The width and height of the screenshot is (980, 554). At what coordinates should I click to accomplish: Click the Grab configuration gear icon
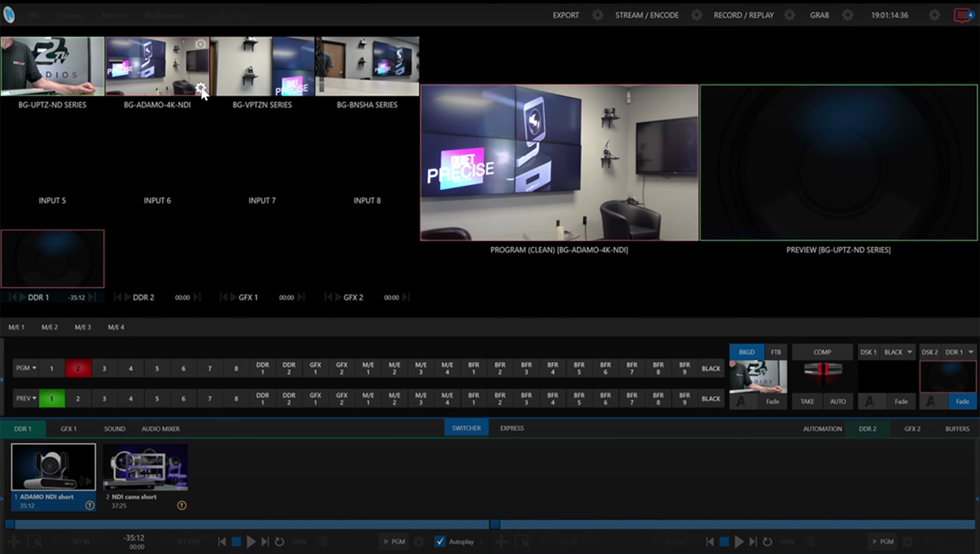click(847, 15)
